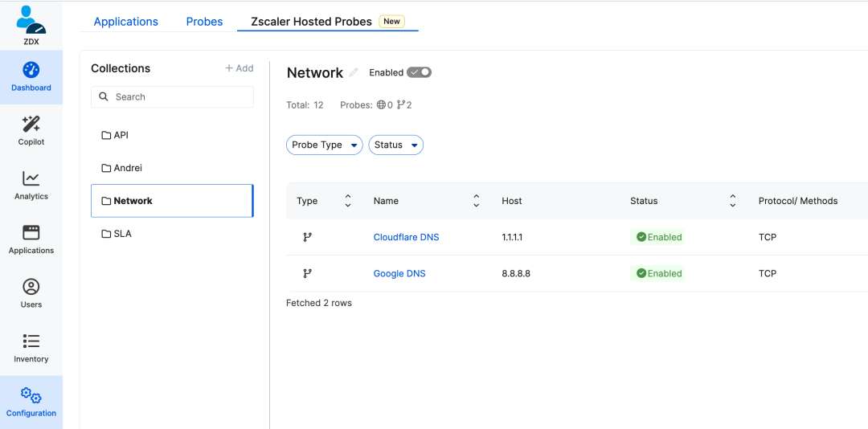
Task: Sort the table by Name column
Action: click(476, 201)
